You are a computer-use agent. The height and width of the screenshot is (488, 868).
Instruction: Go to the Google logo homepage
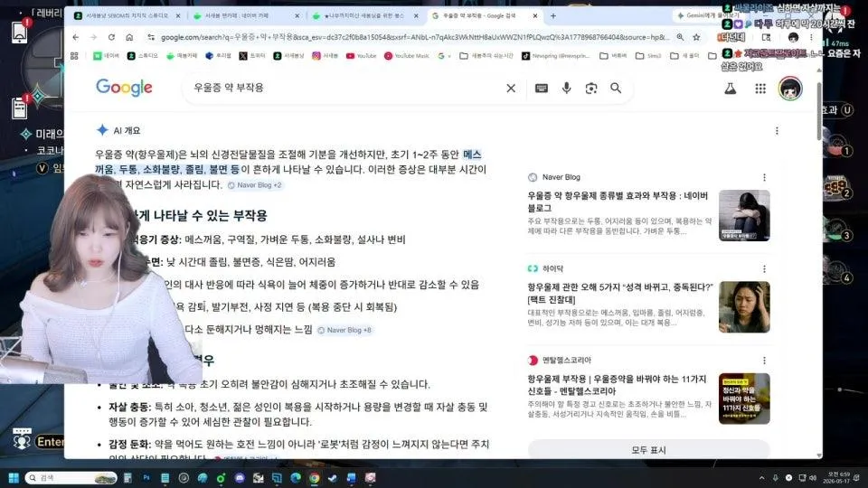[124, 88]
